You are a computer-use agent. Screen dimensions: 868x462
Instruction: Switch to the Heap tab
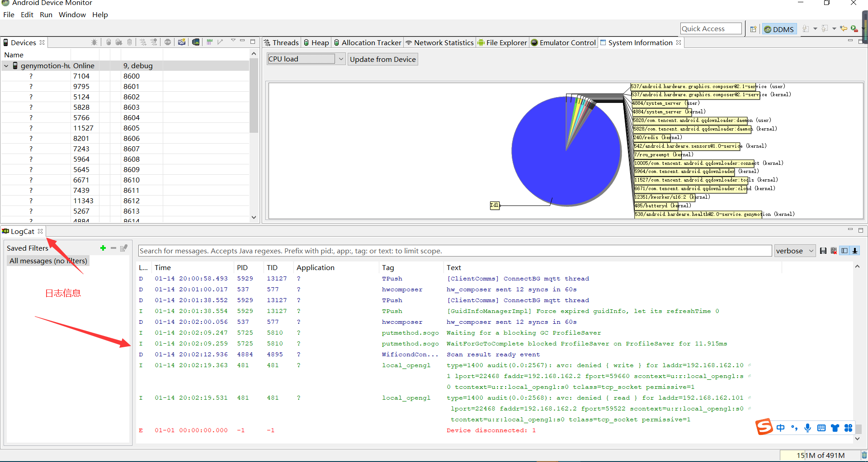click(316, 42)
